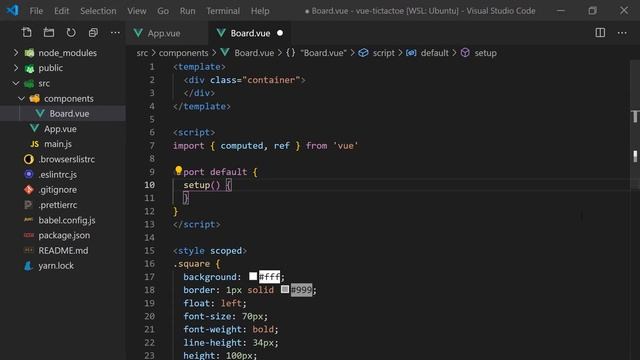
Task: Open the Selection menu
Action: pyautogui.click(x=98, y=11)
